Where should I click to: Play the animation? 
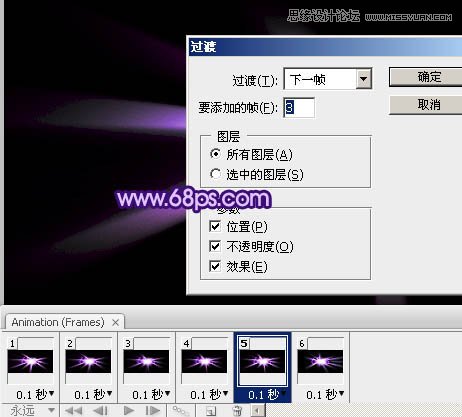(129, 410)
